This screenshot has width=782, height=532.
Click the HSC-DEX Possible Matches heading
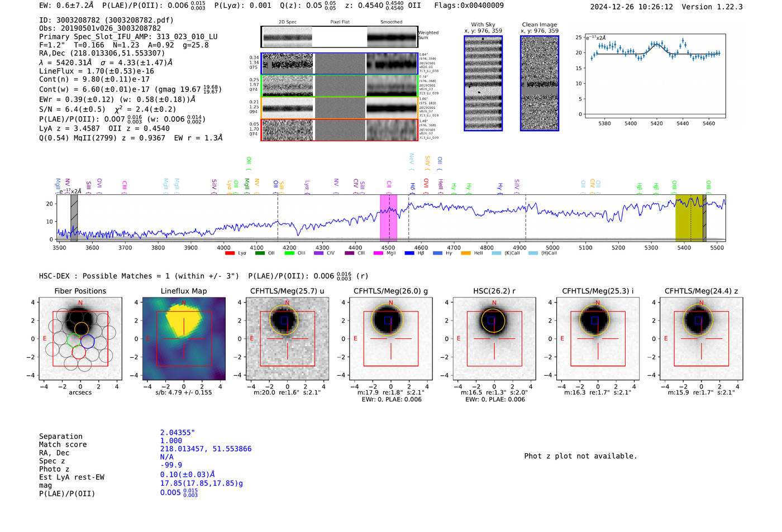point(139,276)
